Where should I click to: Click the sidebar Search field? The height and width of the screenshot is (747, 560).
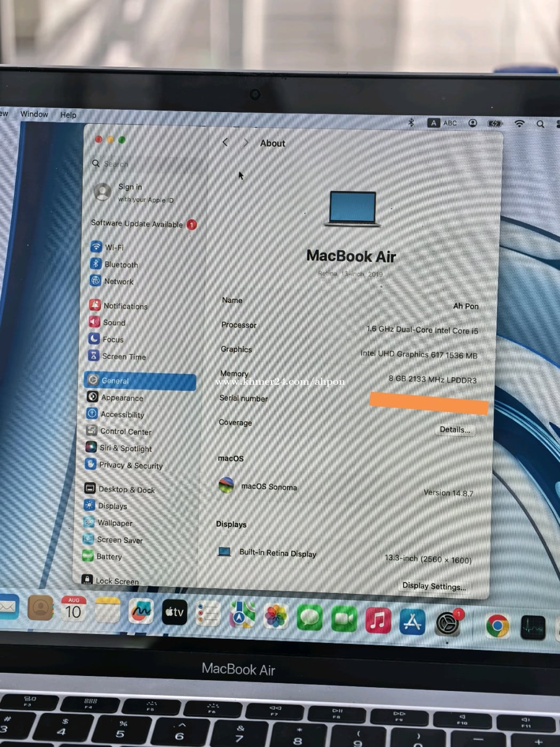pos(144,163)
